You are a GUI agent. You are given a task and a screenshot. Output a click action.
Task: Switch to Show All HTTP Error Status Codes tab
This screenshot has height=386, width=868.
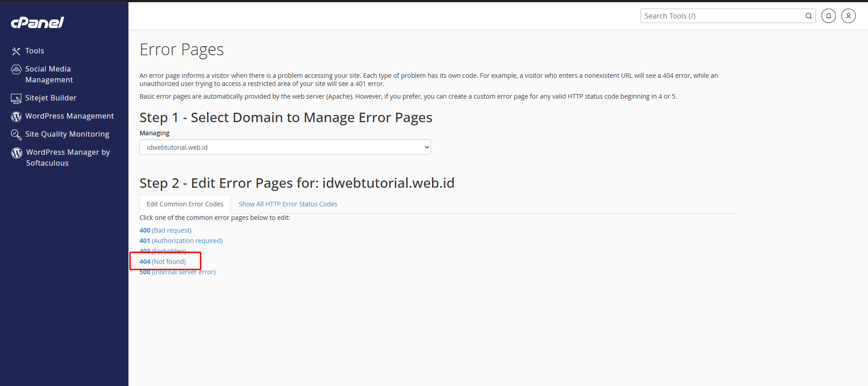288,204
